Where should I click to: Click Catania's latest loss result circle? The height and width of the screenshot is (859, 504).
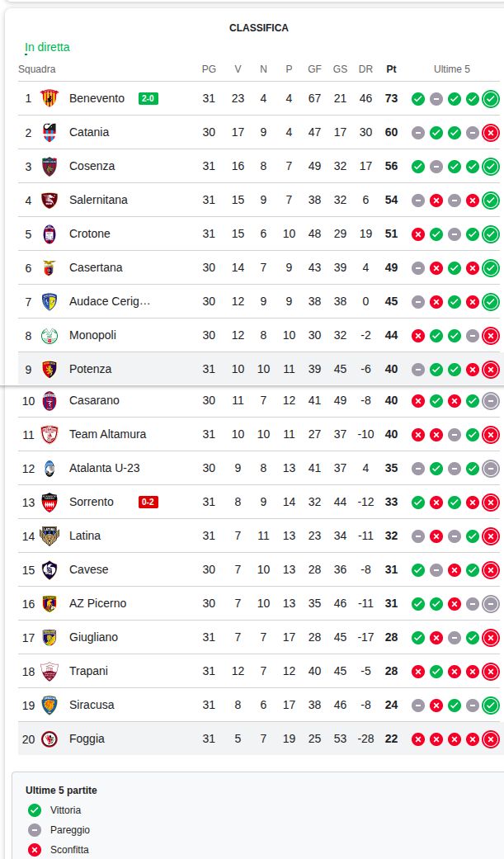[491, 133]
